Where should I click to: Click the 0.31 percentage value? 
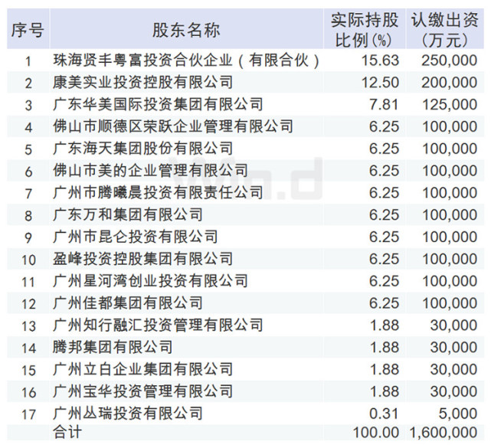[x=385, y=414]
